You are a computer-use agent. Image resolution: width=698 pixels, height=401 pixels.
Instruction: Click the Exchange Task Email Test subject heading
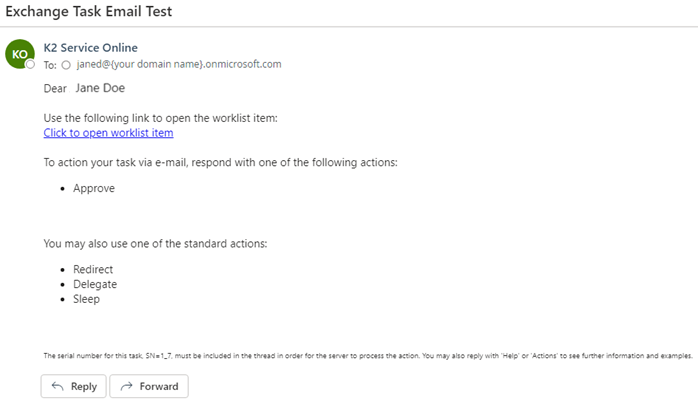(89, 12)
